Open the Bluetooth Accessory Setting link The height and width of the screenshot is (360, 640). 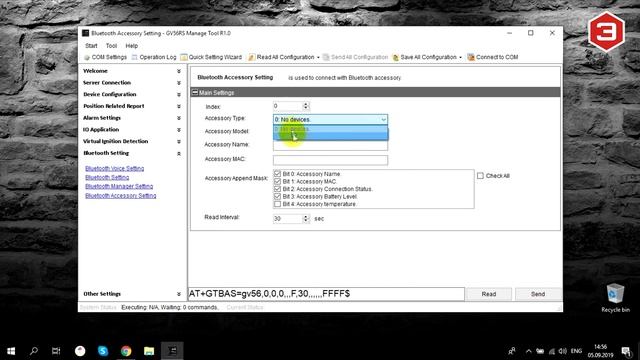pos(121,196)
